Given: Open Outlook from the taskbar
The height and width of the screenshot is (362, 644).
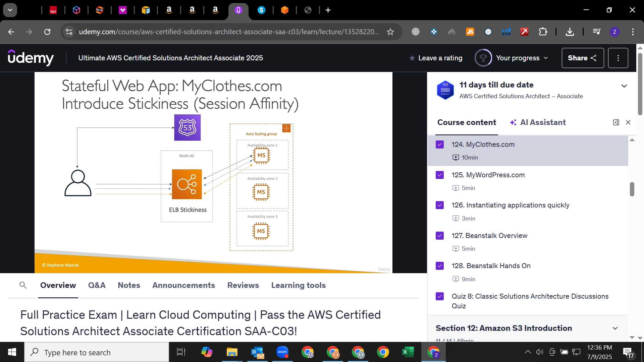Looking at the screenshot, I should pyautogui.click(x=257, y=352).
